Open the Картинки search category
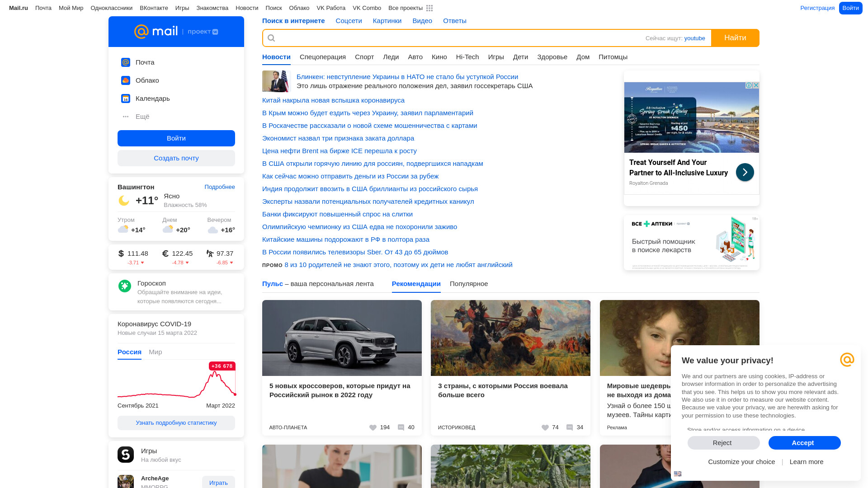The height and width of the screenshot is (488, 868). pyautogui.click(x=387, y=21)
